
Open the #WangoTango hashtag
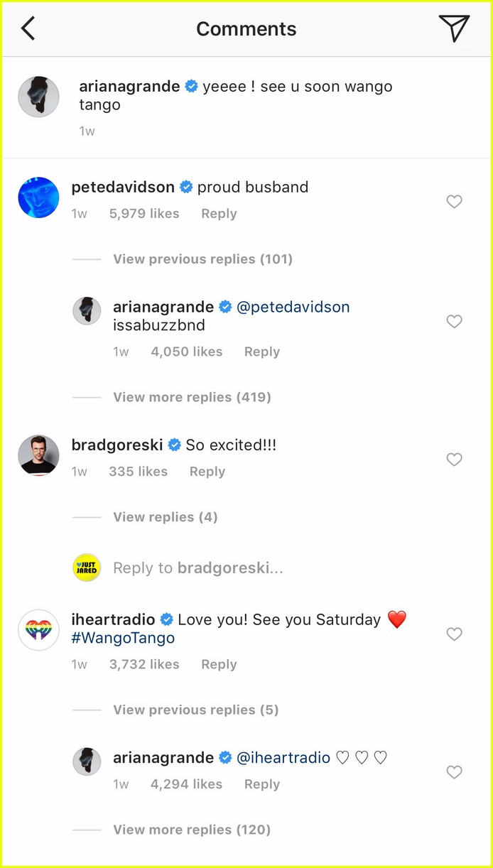coord(123,638)
